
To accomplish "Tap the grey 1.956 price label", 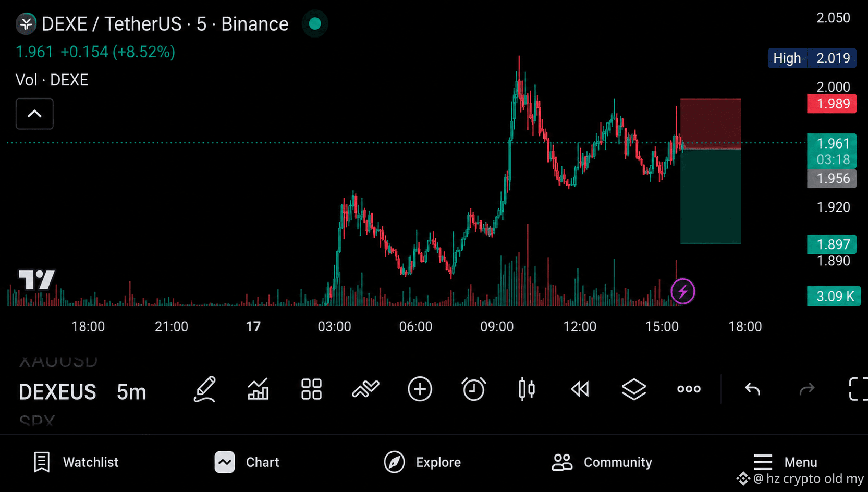I will (832, 179).
